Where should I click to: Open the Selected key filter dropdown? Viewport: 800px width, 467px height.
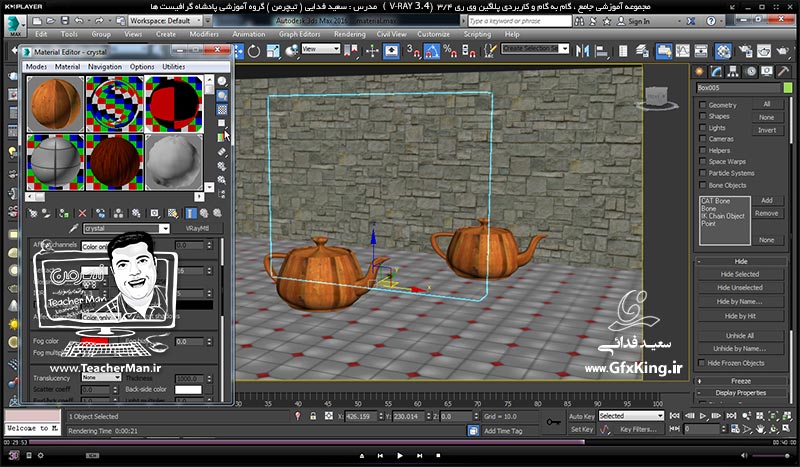[631, 416]
